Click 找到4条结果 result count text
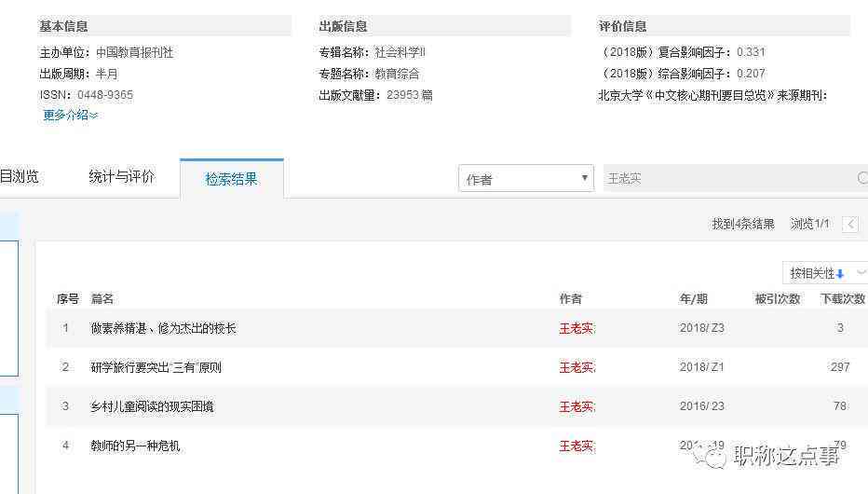 coord(743,224)
